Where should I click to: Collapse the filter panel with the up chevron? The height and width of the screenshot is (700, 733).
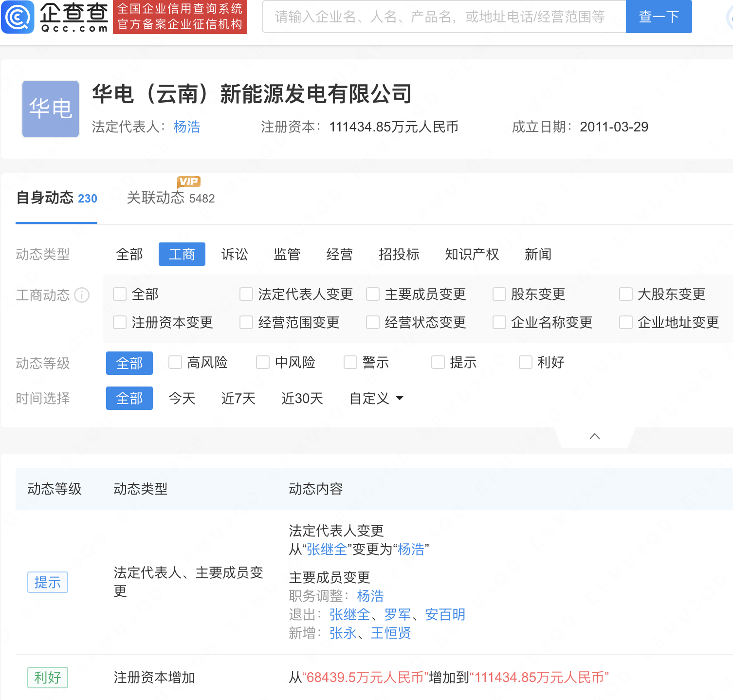click(594, 436)
